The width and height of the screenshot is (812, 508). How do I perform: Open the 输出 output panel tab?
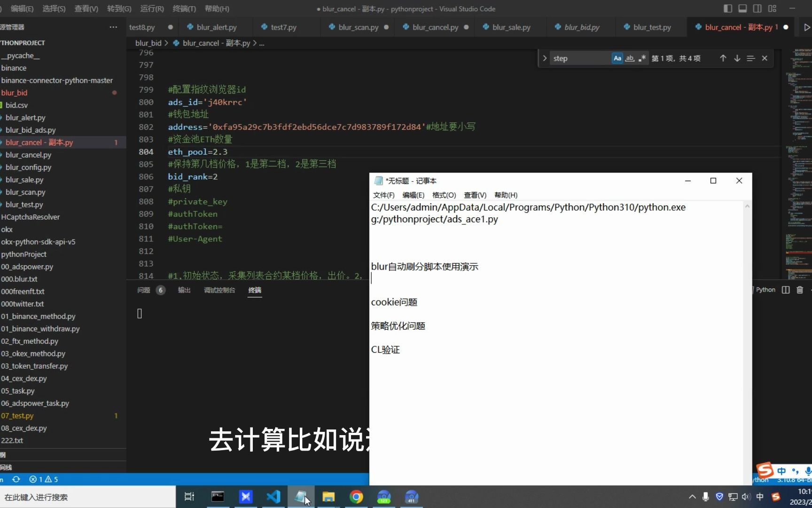[x=184, y=290]
